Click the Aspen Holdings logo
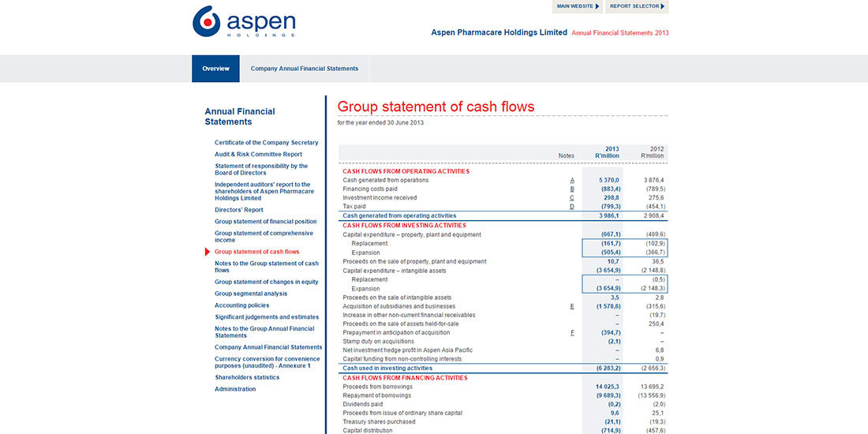Image resolution: width=868 pixels, height=434 pixels. coord(244,22)
